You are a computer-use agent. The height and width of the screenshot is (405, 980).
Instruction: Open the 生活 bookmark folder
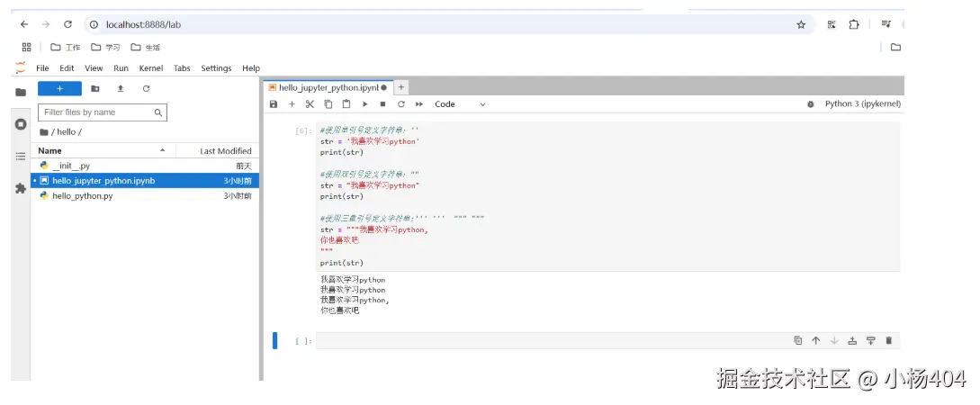click(x=145, y=47)
